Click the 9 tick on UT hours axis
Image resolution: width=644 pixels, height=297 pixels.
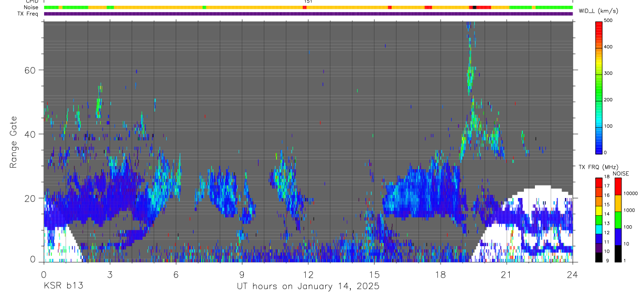coord(242,274)
